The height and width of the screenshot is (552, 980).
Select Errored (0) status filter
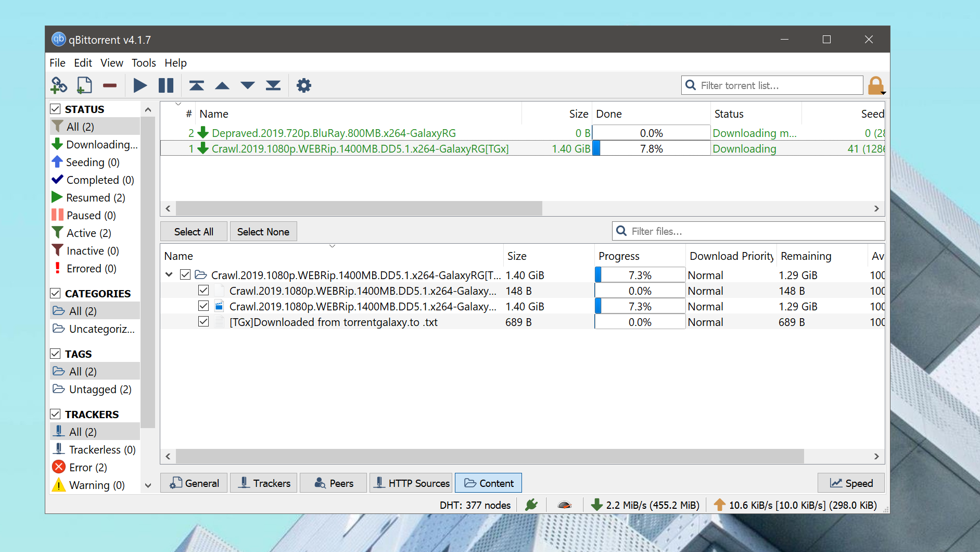click(x=95, y=268)
